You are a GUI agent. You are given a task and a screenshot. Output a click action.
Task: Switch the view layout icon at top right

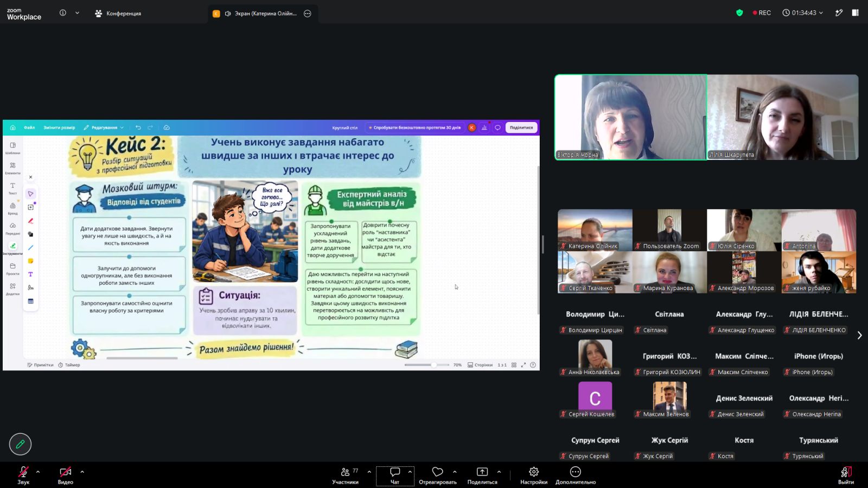[x=856, y=12]
